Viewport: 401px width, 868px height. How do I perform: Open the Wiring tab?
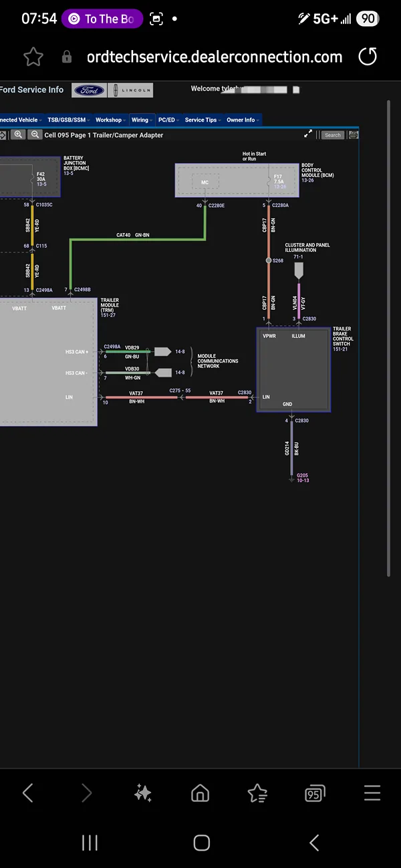pyautogui.click(x=142, y=120)
